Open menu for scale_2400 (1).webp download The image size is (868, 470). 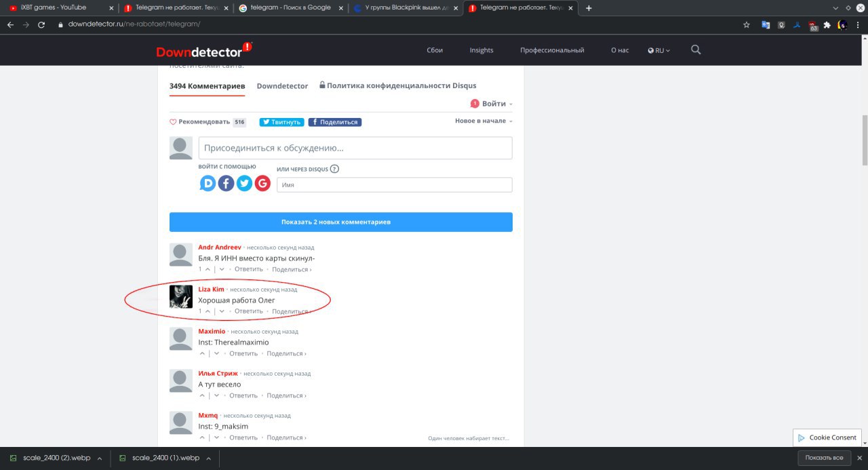209,458
